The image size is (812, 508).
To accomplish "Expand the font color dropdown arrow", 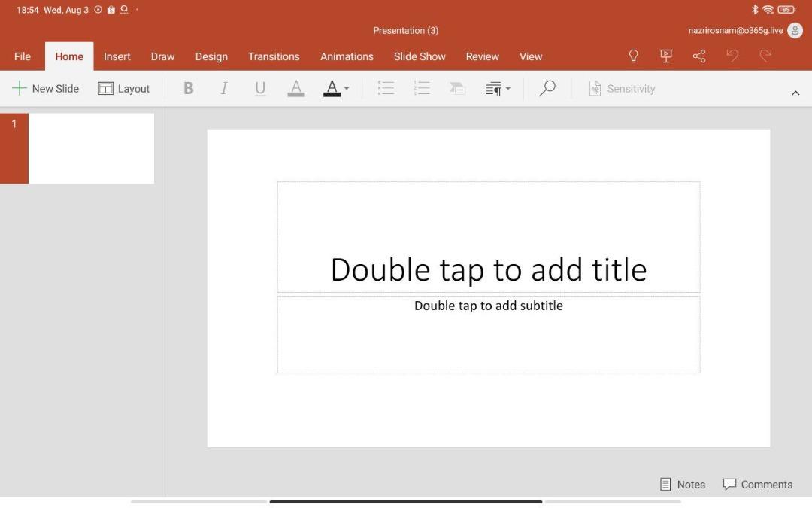I will coord(347,89).
